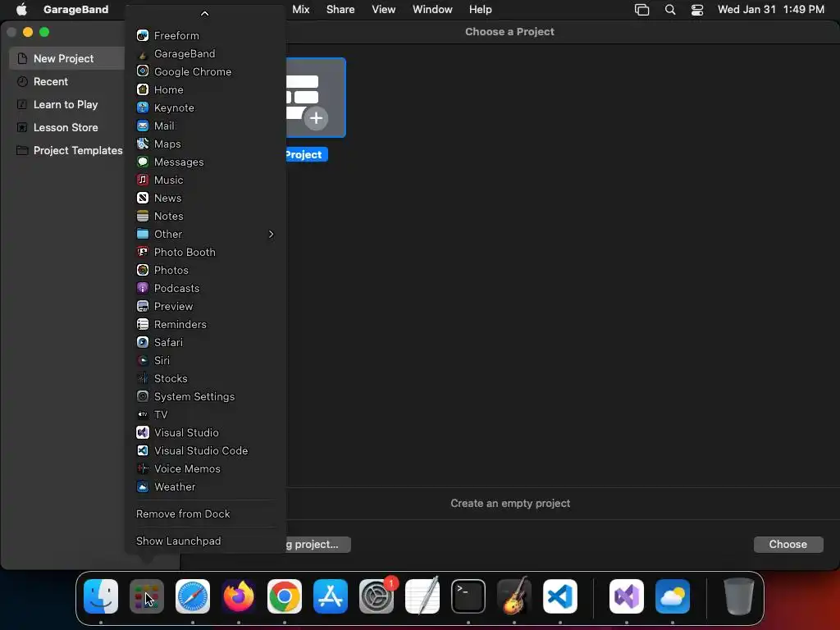Click the Music note icon in list
This screenshot has width=840, height=630.
(x=143, y=180)
